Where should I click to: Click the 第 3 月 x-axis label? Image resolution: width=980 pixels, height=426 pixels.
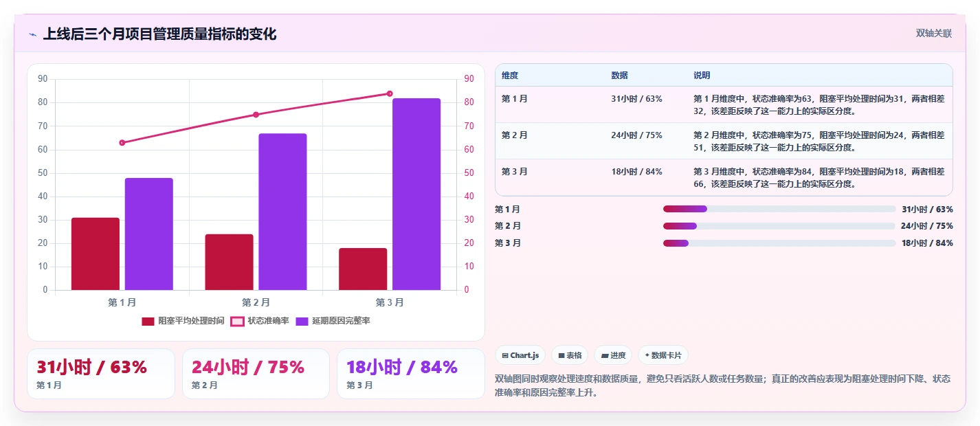click(390, 302)
